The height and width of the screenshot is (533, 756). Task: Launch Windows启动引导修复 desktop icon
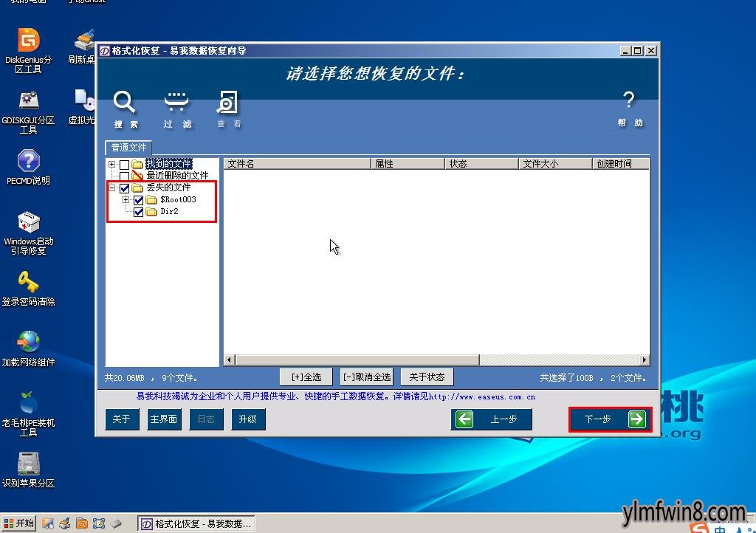pos(29,233)
